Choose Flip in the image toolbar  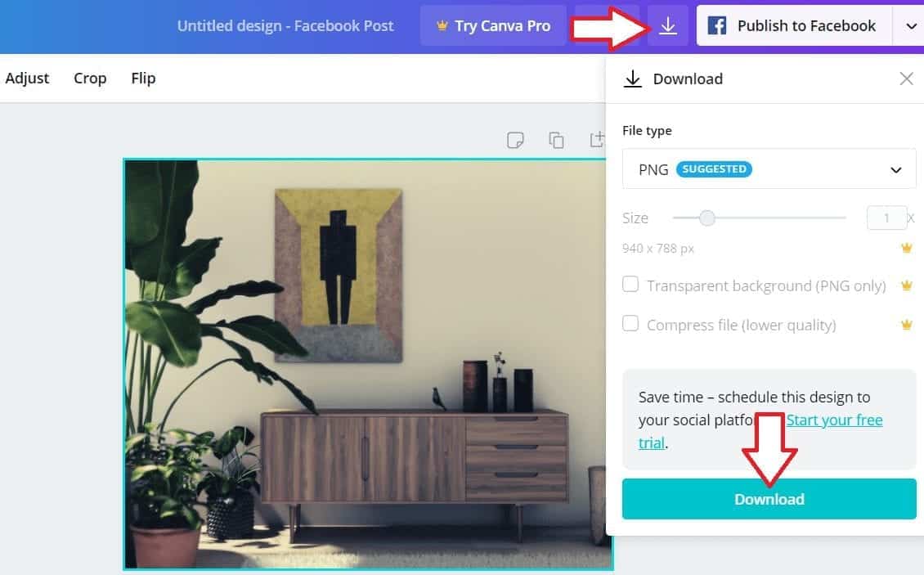coord(143,79)
